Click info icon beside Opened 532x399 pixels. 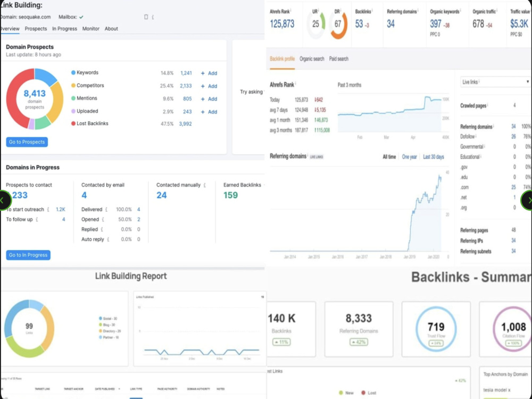(x=103, y=219)
